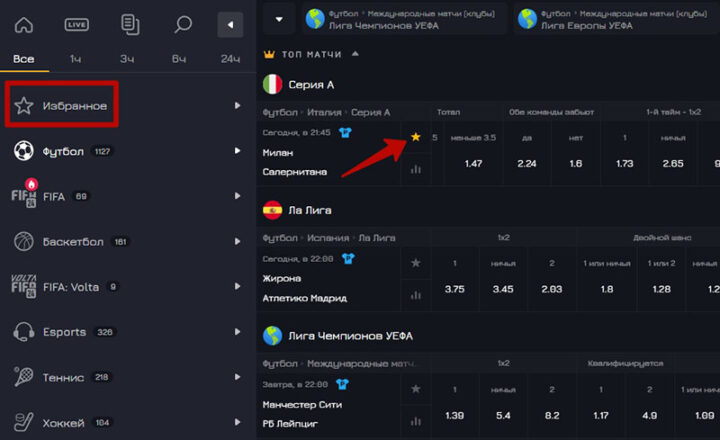Open the Футбол Италия Серия А breadcrumb
720x440 pixels.
(326, 112)
